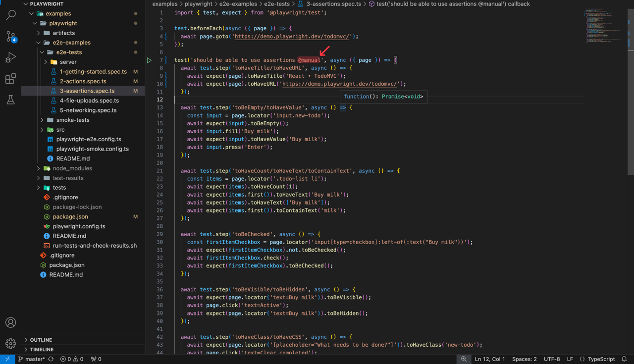The height and width of the screenshot is (364, 634).
Task: Run the test via the green play arrow
Action: [x=149, y=59]
